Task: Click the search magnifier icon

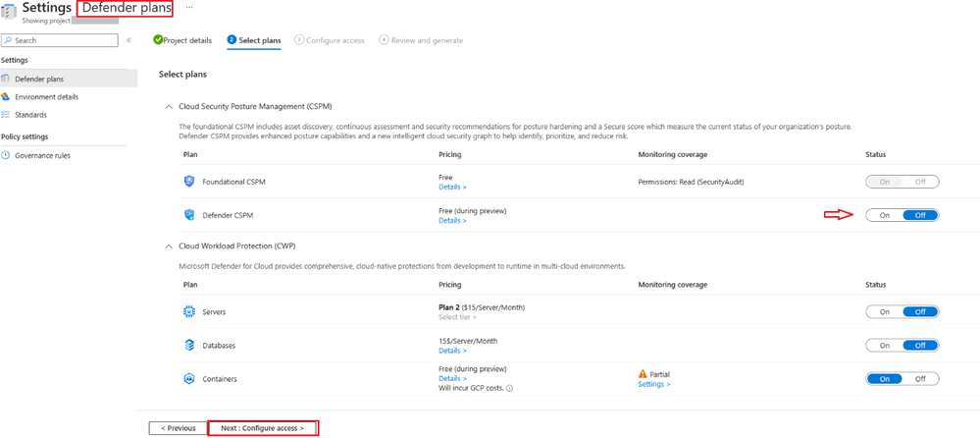Action: coord(8,40)
